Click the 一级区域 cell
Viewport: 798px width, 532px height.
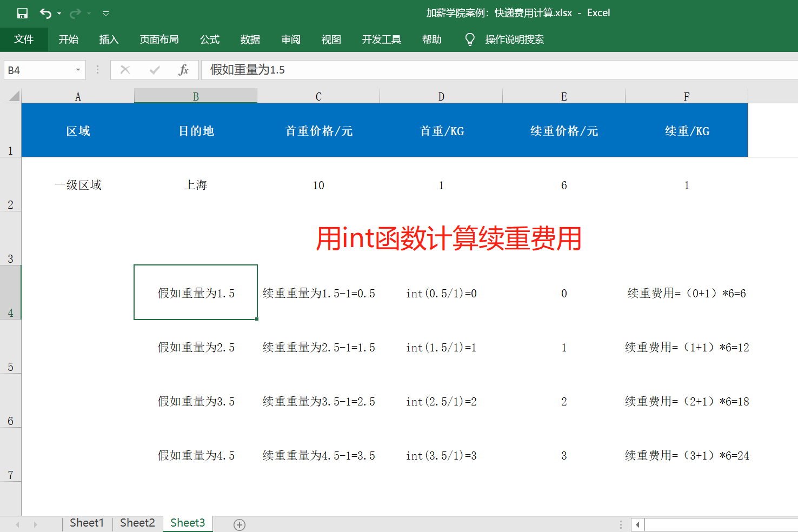pyautogui.click(x=78, y=184)
